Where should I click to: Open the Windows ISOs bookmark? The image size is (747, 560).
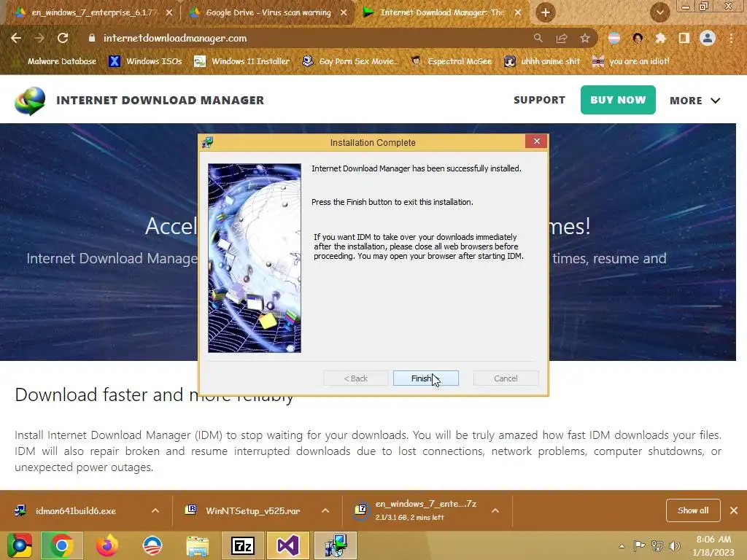click(145, 61)
